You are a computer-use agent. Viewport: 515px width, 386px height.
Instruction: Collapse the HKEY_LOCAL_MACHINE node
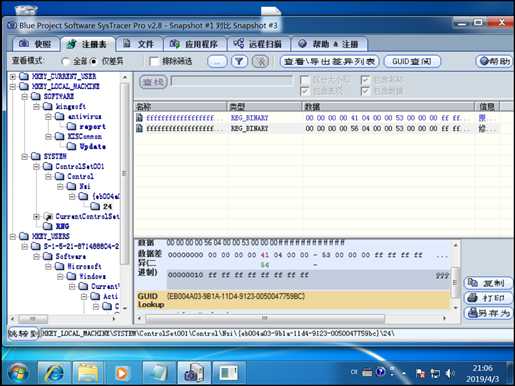coord(13,86)
